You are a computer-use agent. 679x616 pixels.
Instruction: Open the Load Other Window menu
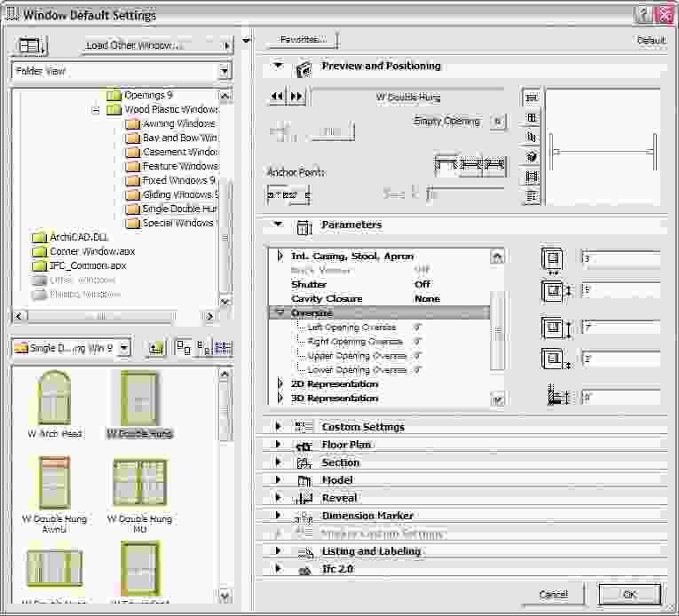click(x=156, y=45)
